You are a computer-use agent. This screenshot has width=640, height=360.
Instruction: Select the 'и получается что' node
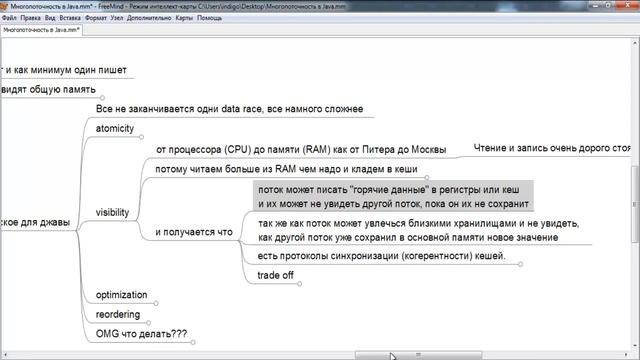click(x=194, y=232)
